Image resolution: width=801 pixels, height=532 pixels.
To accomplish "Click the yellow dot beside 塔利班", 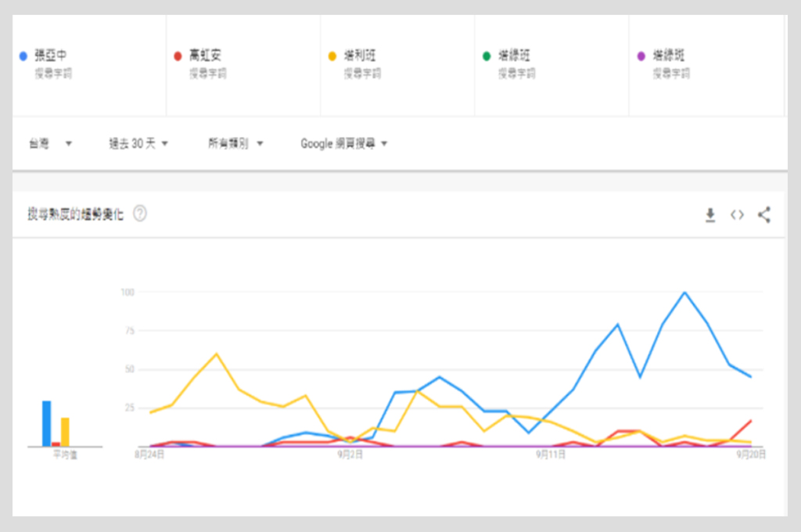I will [332, 56].
